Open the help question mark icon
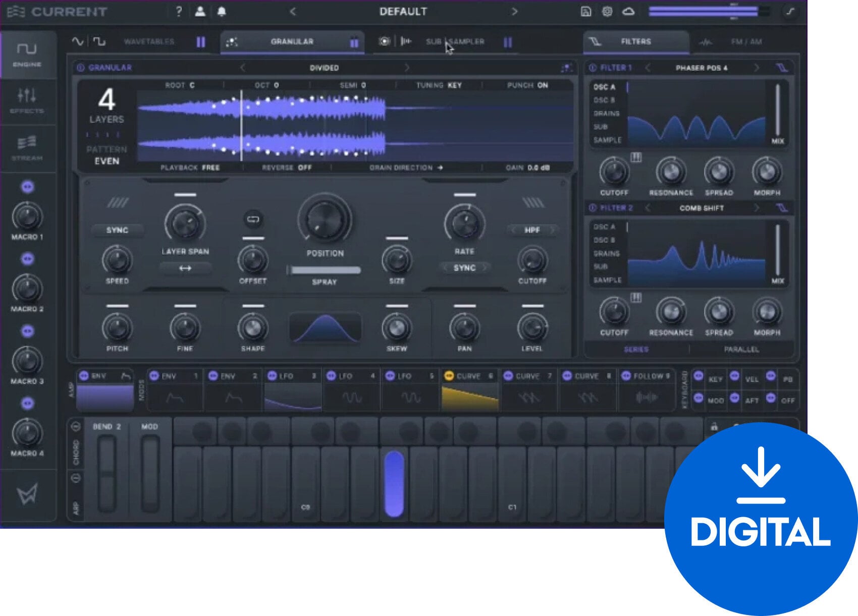The image size is (858, 616). click(178, 11)
